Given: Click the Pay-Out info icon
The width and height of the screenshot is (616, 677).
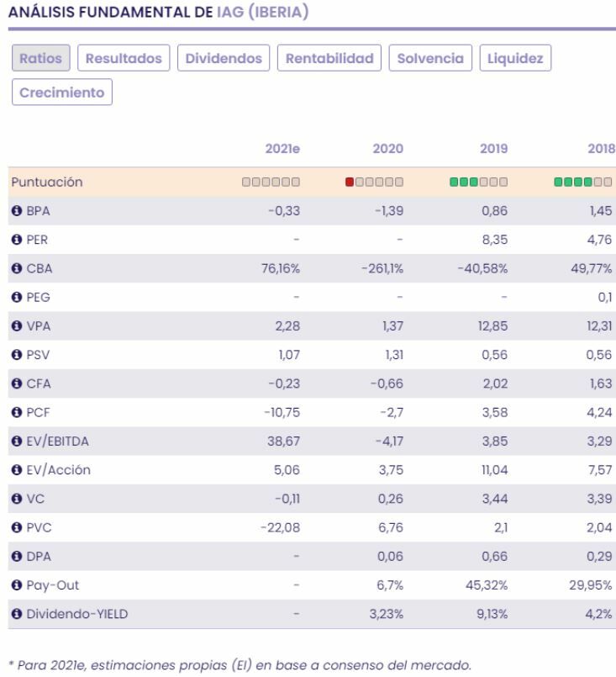Looking at the screenshot, I should click(16, 584).
